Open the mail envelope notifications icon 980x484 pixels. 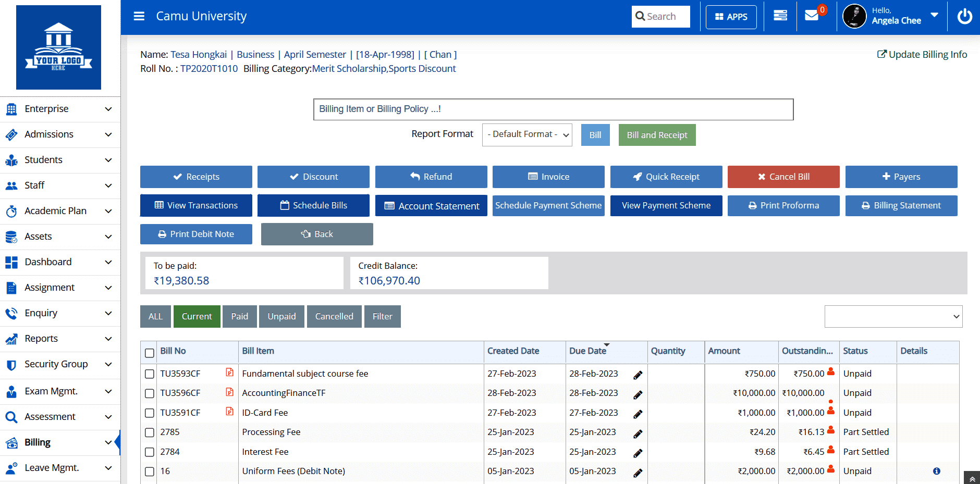pyautogui.click(x=812, y=16)
